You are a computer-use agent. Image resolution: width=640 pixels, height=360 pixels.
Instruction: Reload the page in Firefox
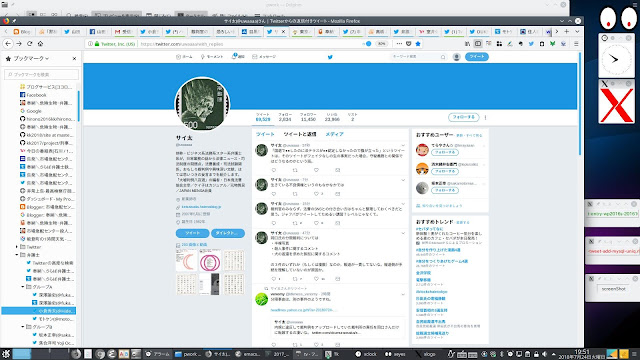pos(29,44)
